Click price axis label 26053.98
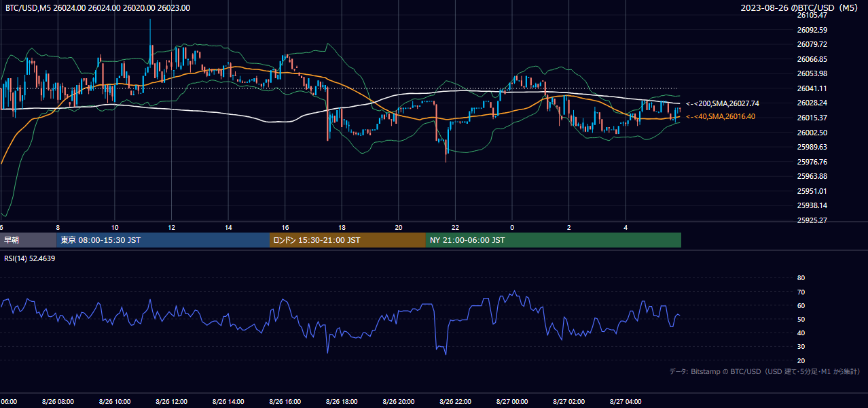868x408 pixels. click(x=812, y=73)
